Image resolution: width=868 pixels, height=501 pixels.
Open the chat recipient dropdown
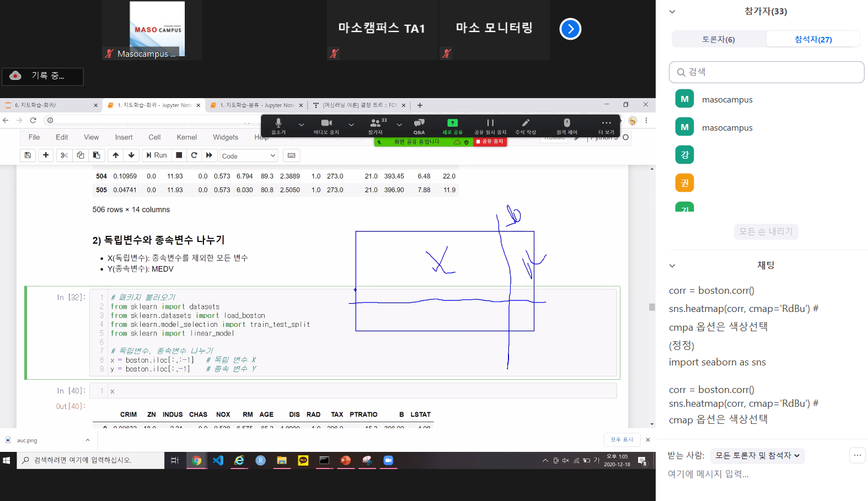pyautogui.click(x=757, y=455)
